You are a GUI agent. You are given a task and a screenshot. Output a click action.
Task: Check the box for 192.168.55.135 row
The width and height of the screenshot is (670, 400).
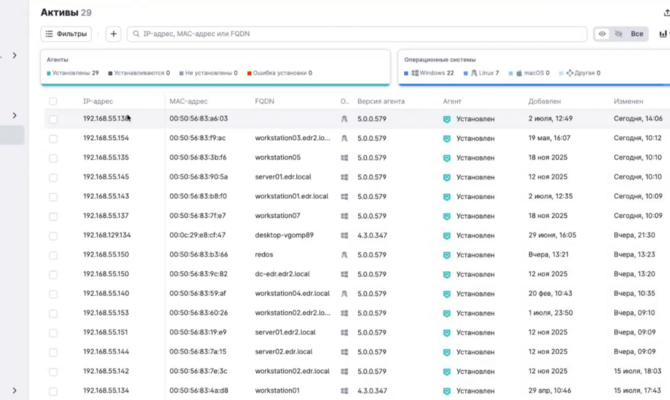[x=53, y=158]
